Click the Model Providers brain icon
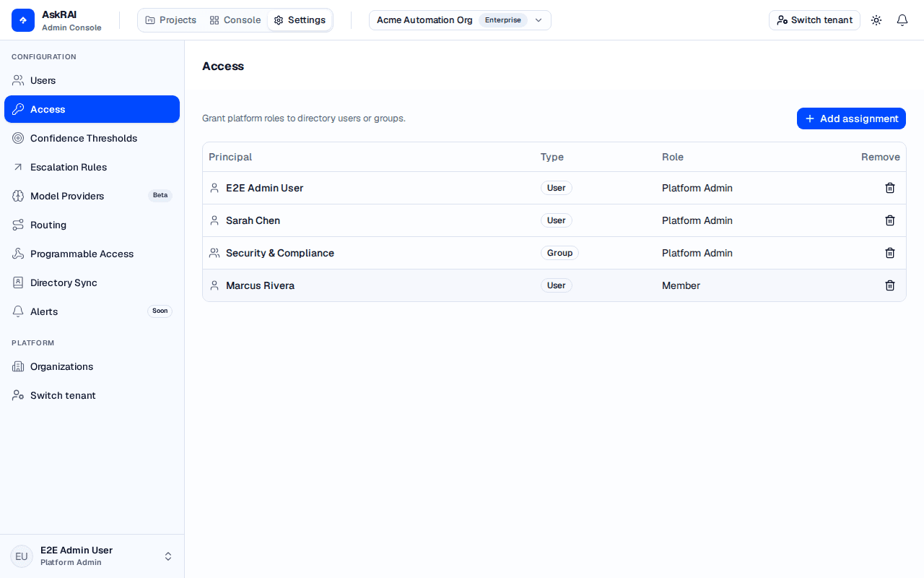 click(x=18, y=196)
